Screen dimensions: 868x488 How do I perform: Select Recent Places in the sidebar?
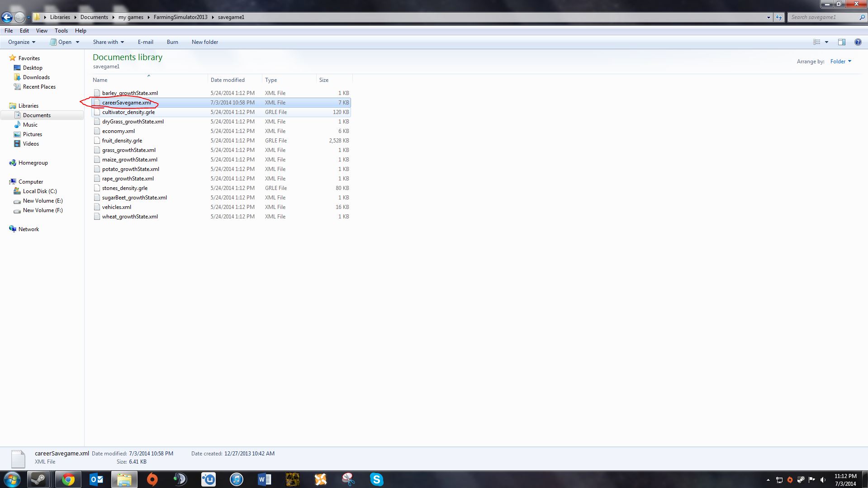coord(39,87)
